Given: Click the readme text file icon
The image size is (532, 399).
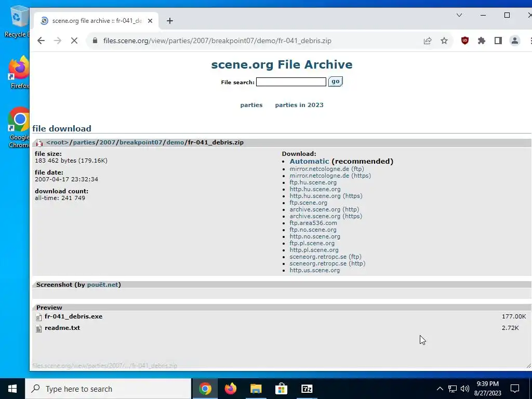Looking at the screenshot, I should pos(38,328).
